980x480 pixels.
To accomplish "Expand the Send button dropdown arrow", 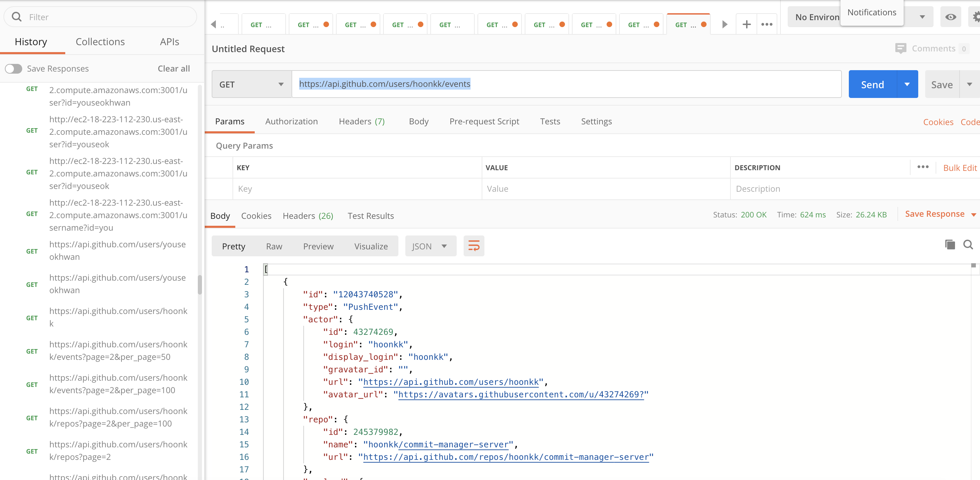I will pyautogui.click(x=907, y=84).
